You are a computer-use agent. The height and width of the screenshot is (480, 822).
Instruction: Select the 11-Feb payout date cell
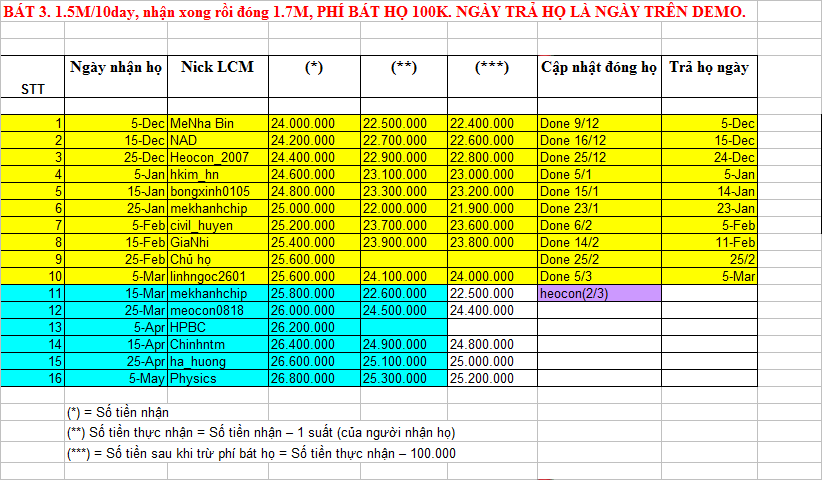(x=708, y=243)
